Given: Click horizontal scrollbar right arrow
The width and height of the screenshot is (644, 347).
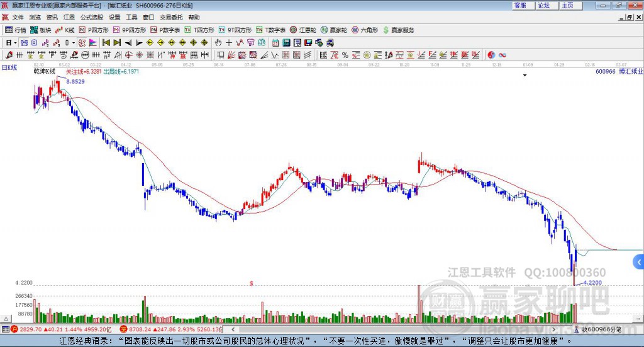Looking at the screenshot, I should [x=553, y=329].
